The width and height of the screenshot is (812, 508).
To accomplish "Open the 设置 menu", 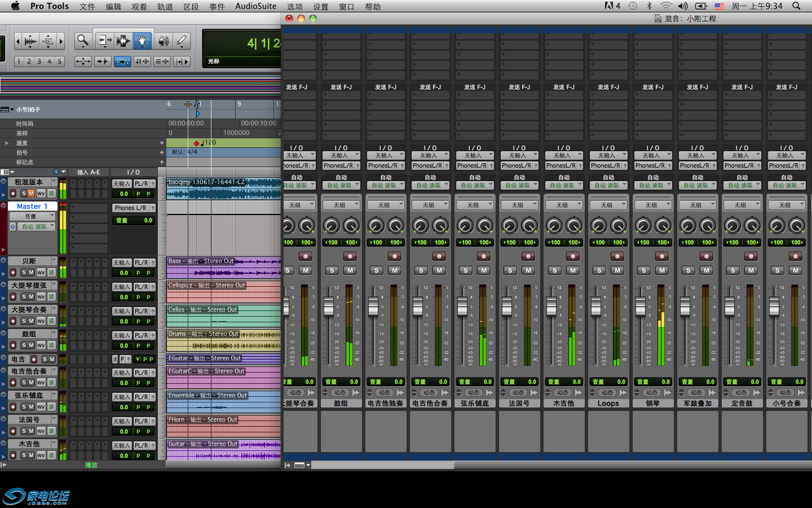I will pos(321,6).
